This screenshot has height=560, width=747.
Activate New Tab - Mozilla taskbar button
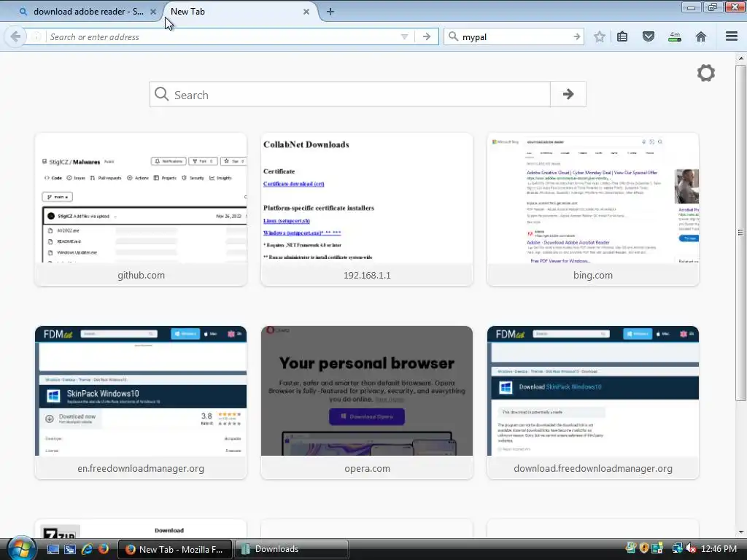175,549
